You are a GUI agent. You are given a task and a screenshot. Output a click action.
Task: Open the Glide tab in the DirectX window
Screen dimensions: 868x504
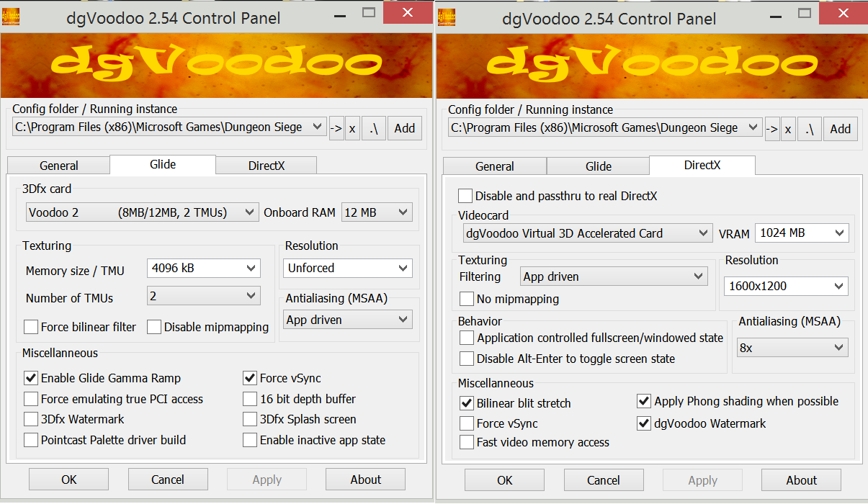599,166
